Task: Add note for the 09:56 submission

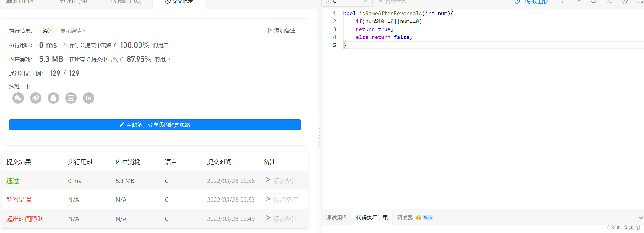Action: pyautogui.click(x=281, y=181)
